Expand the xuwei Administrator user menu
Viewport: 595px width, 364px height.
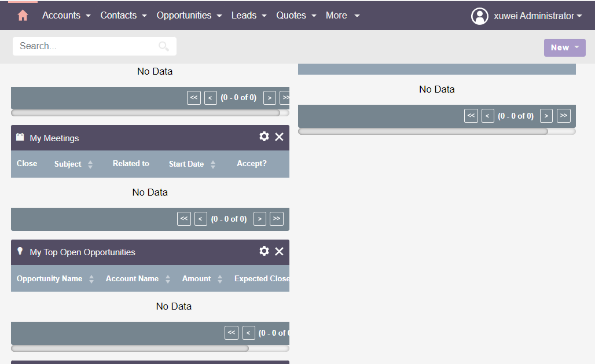pyautogui.click(x=538, y=16)
